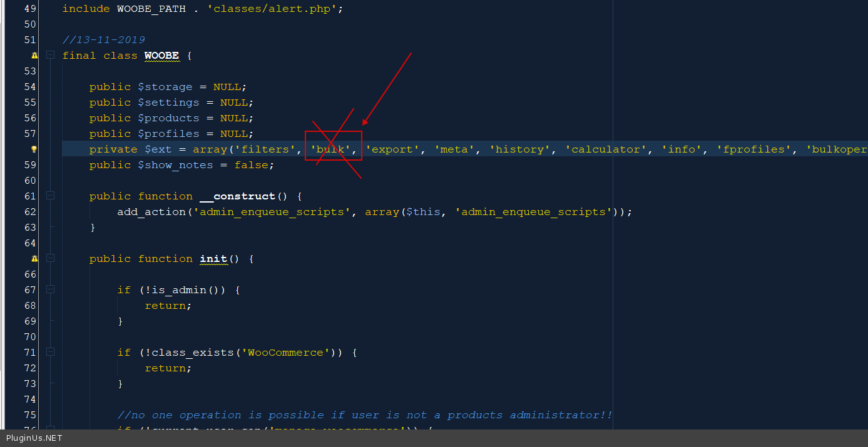Collapse the init function block

pyautogui.click(x=50, y=259)
